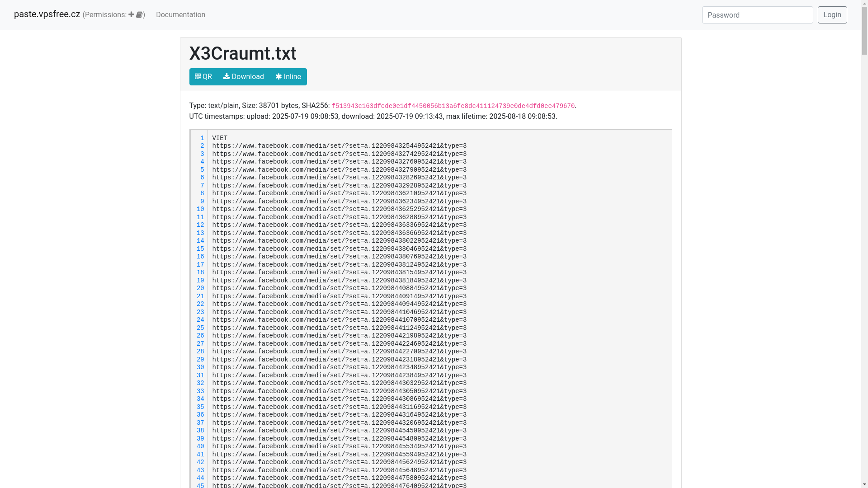The image size is (868, 488).
Task: Click the URL containing 122098436288952421
Action: 340,217
